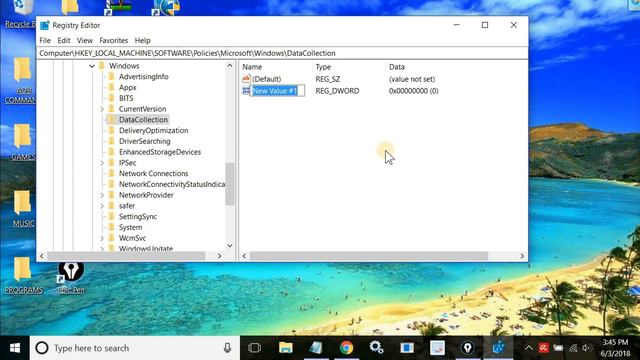Click the tree pane vertical scrollbar thumb
This screenshot has height=360, width=640.
[x=230, y=184]
